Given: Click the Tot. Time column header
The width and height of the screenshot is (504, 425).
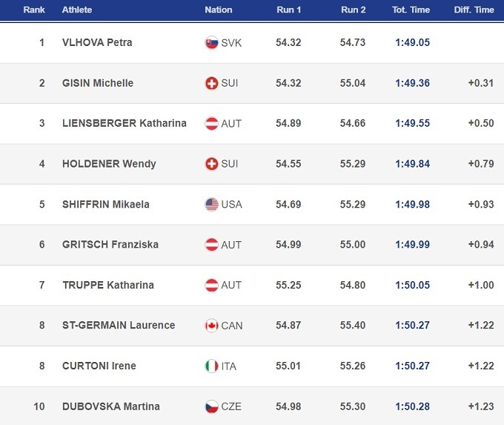Looking at the screenshot, I should pyautogui.click(x=411, y=10).
